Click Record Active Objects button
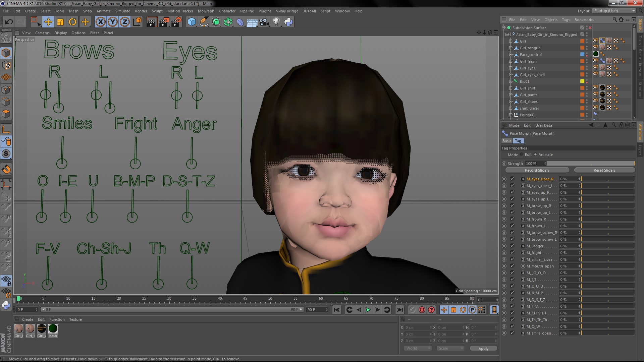The height and width of the screenshot is (362, 644). click(412, 310)
